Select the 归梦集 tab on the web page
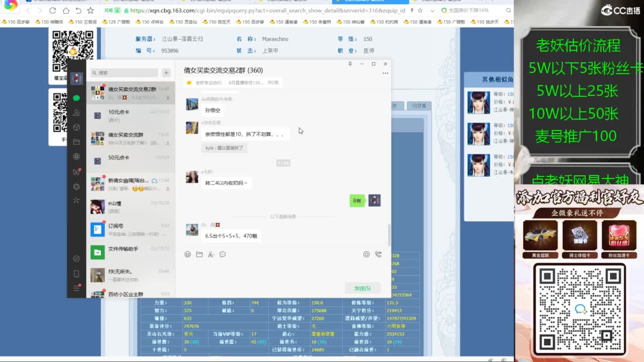644x362 pixels. (x=419, y=106)
